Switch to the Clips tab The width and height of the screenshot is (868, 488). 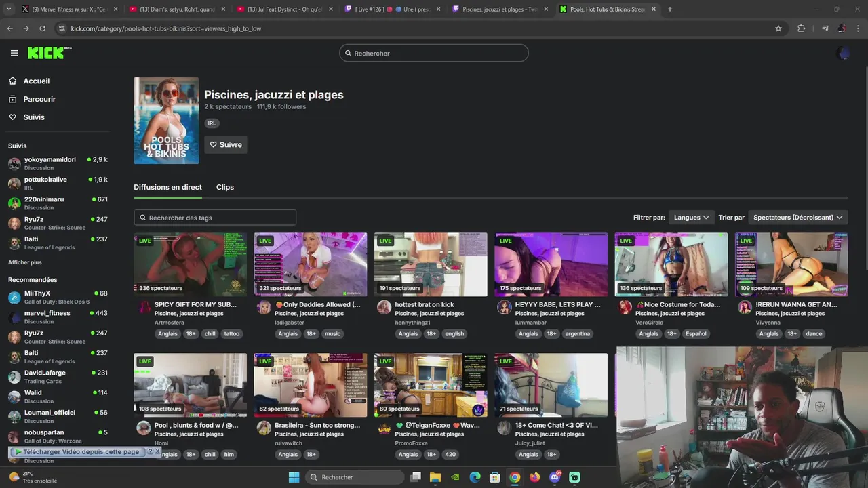(x=225, y=187)
